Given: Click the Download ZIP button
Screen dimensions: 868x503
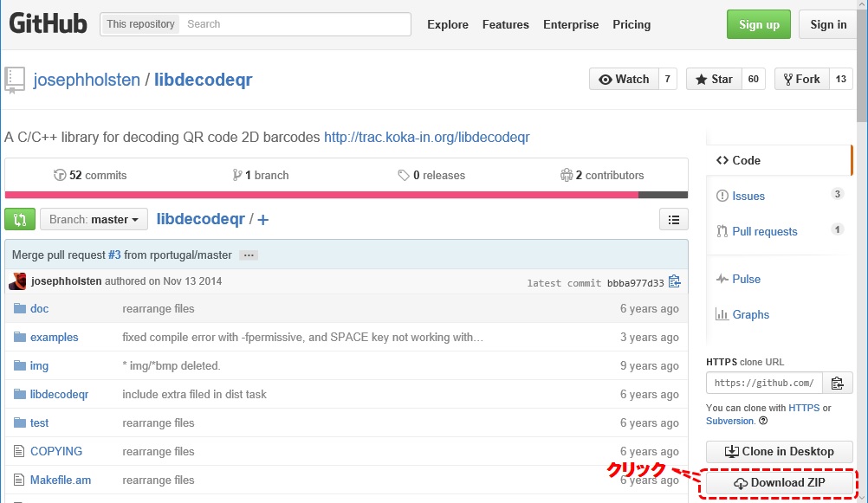Looking at the screenshot, I should tap(779, 482).
